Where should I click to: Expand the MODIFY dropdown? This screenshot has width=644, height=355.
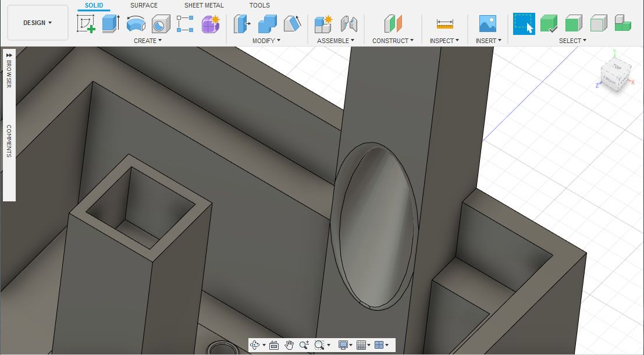(x=265, y=41)
